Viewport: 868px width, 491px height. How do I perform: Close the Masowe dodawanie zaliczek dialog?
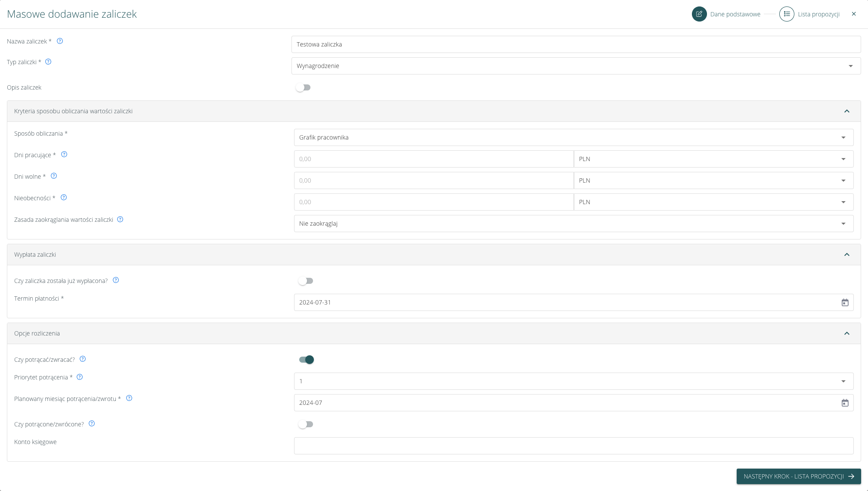coord(854,14)
